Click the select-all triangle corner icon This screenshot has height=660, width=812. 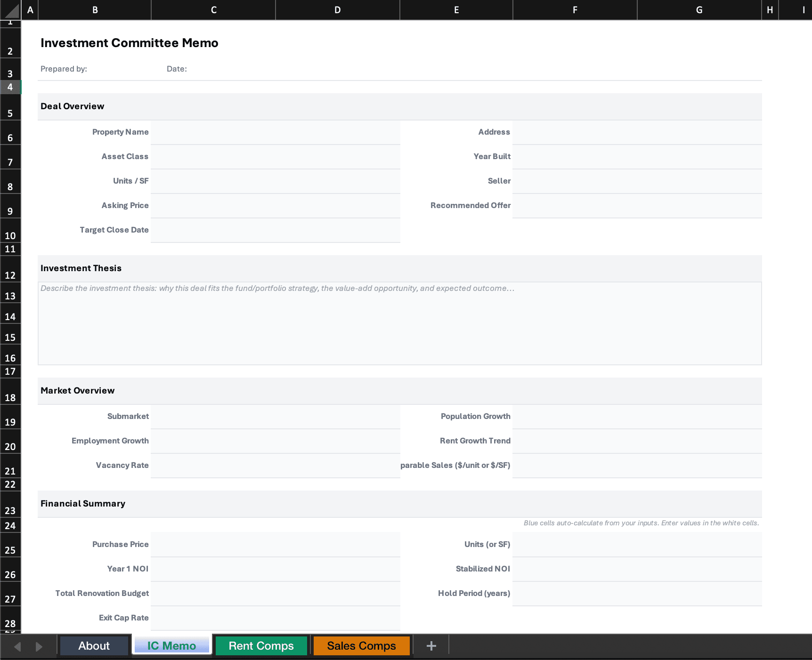coord(10,9)
